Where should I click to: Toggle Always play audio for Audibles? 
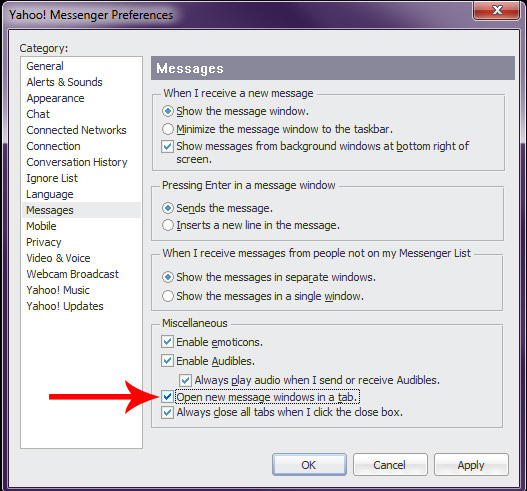[x=185, y=380]
